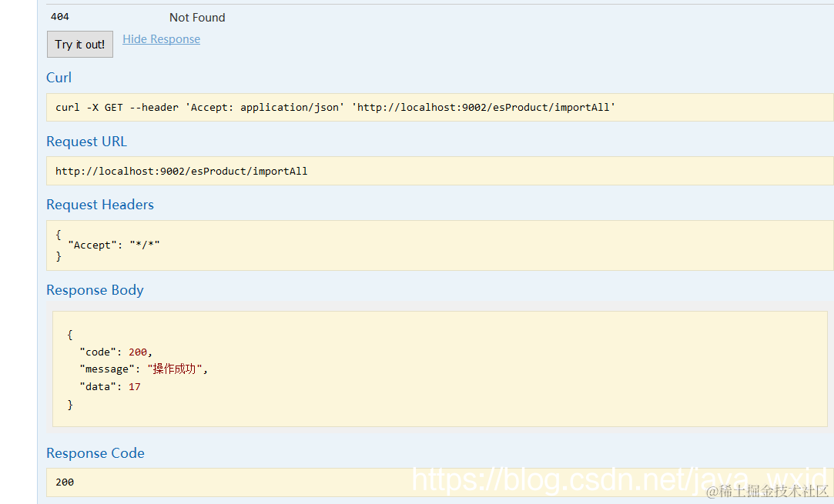Click the "code": 200 line

(x=116, y=352)
